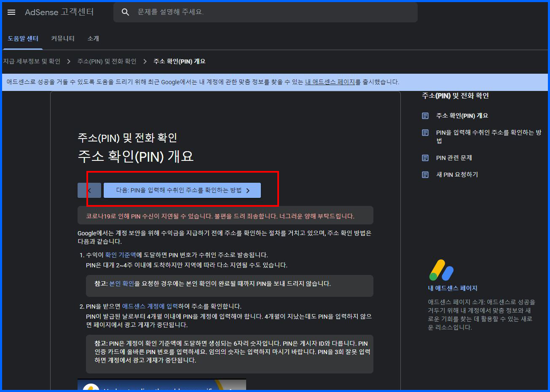Open sidebar article 새 PIN 요청하기
This screenshot has height=392, width=550.
click(x=457, y=175)
